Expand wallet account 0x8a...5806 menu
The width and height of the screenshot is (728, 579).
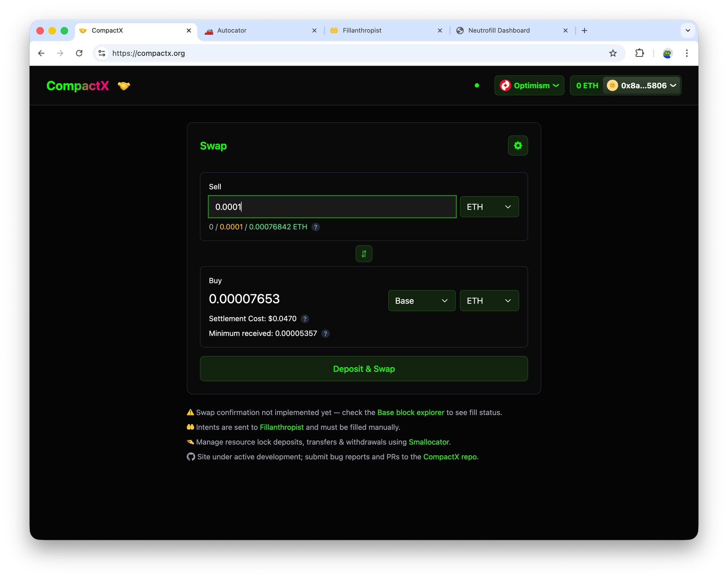[x=642, y=86]
